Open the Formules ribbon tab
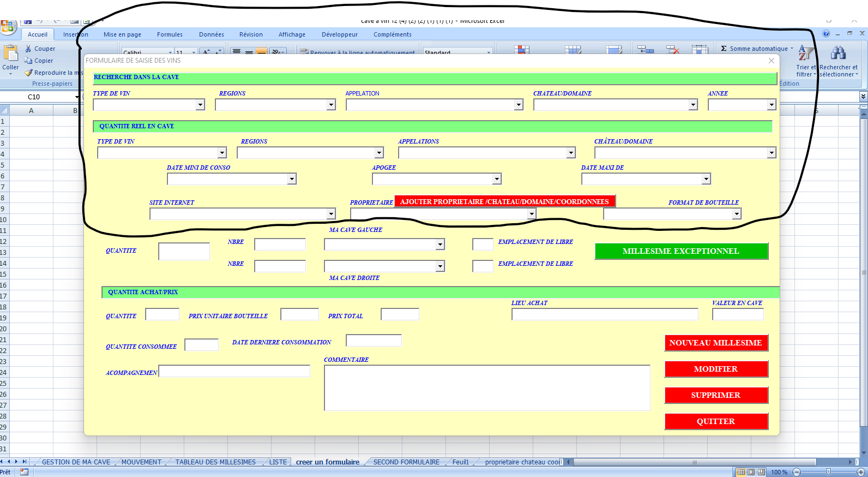Screen dimensions: 868x477 (x=170, y=34)
